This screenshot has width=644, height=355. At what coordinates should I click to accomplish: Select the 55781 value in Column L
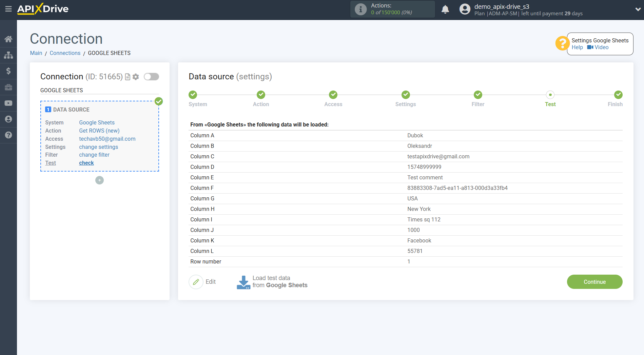coord(415,251)
